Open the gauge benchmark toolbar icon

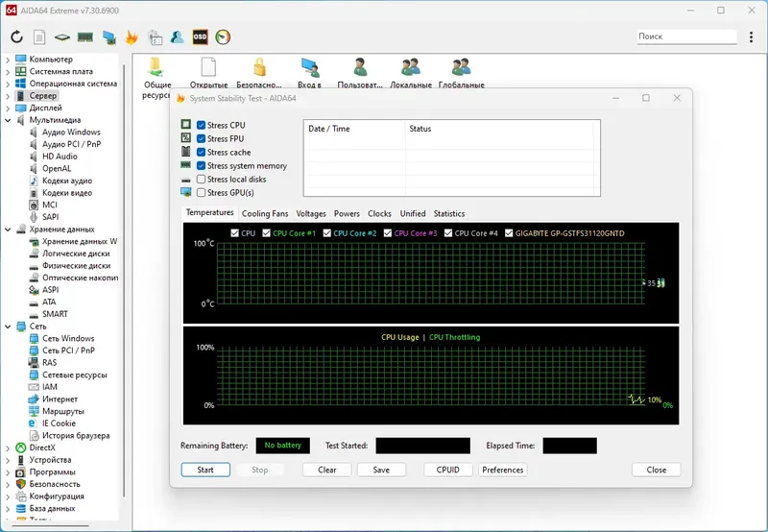click(224, 37)
